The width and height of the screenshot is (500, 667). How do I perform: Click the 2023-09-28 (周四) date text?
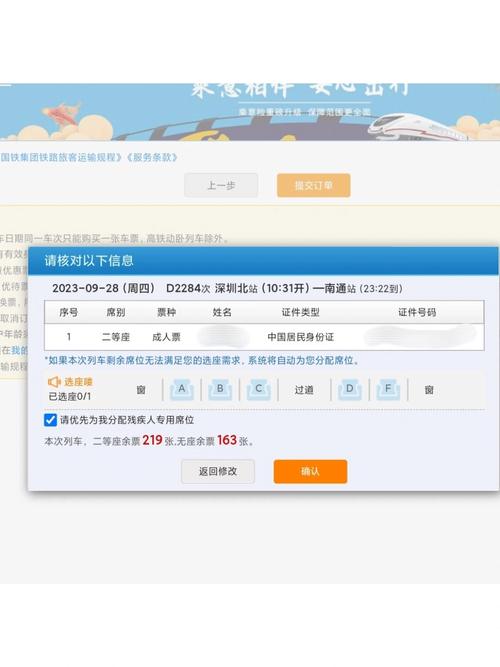click(103, 288)
